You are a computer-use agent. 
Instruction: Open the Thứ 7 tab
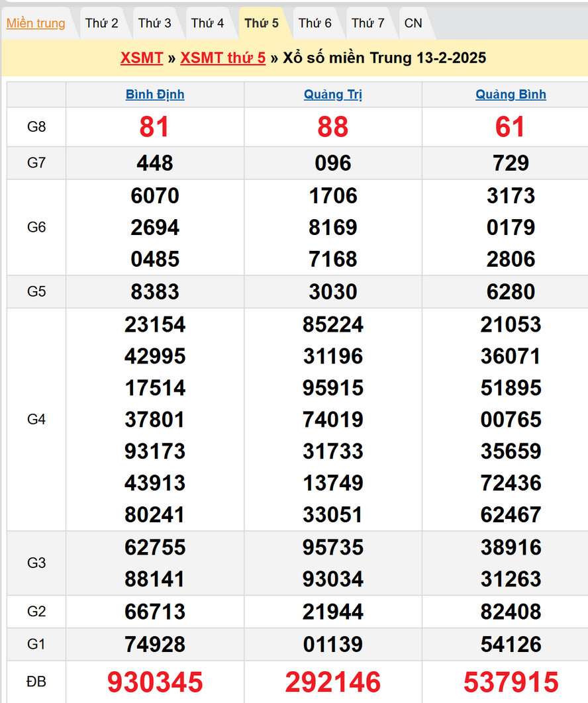[x=367, y=23]
